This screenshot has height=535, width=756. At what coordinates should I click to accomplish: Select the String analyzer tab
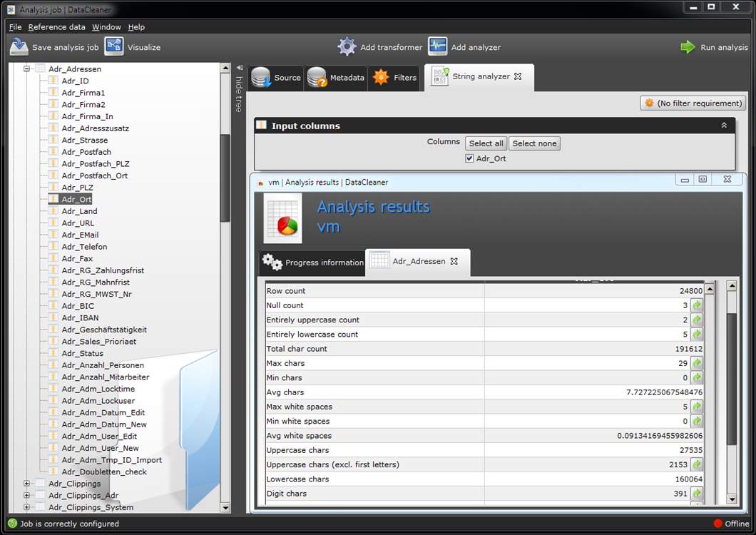479,77
